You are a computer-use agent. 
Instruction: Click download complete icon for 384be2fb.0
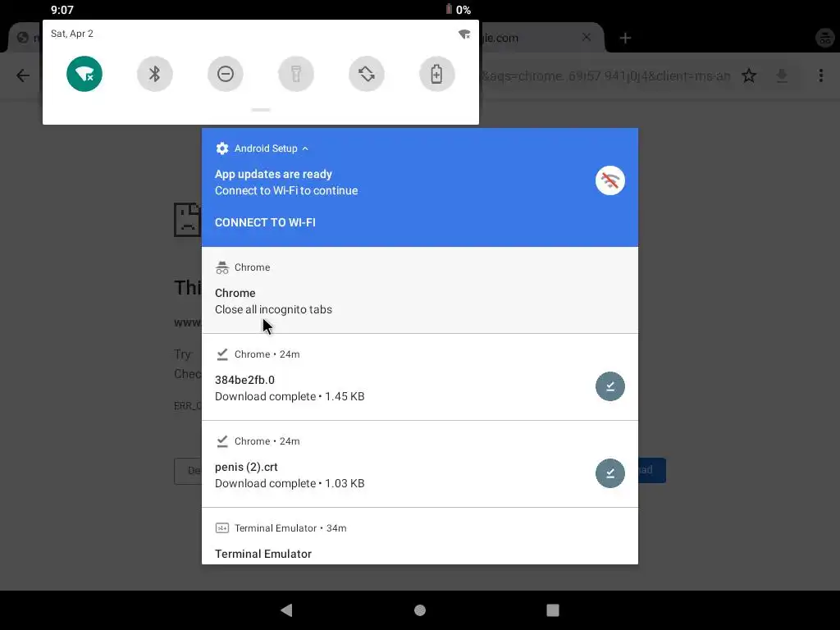tap(610, 386)
